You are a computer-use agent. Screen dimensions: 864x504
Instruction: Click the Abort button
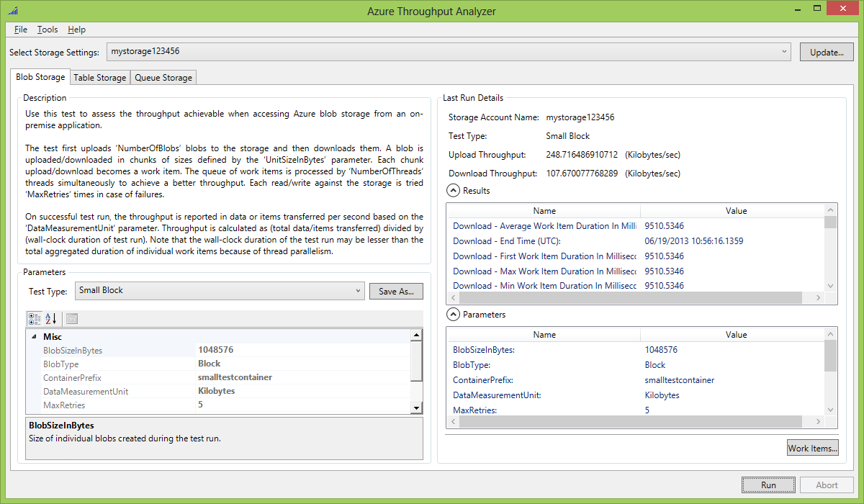tap(827, 485)
